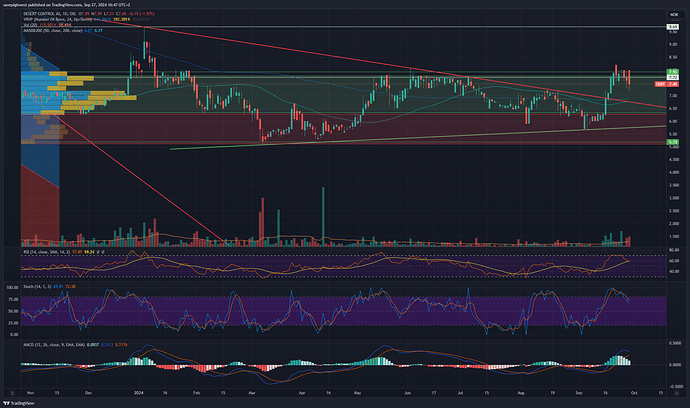690x408 pixels.
Task: Click the Sep label on time axis
Action: [x=579, y=393]
